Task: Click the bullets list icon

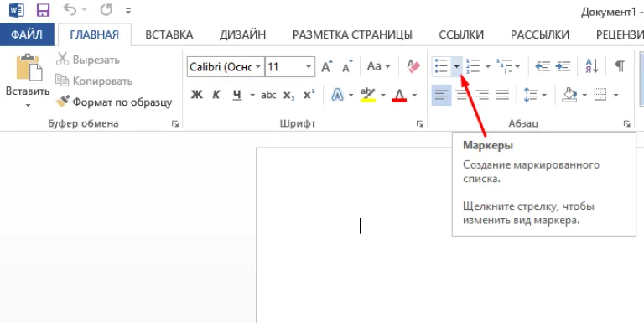Action: point(442,66)
